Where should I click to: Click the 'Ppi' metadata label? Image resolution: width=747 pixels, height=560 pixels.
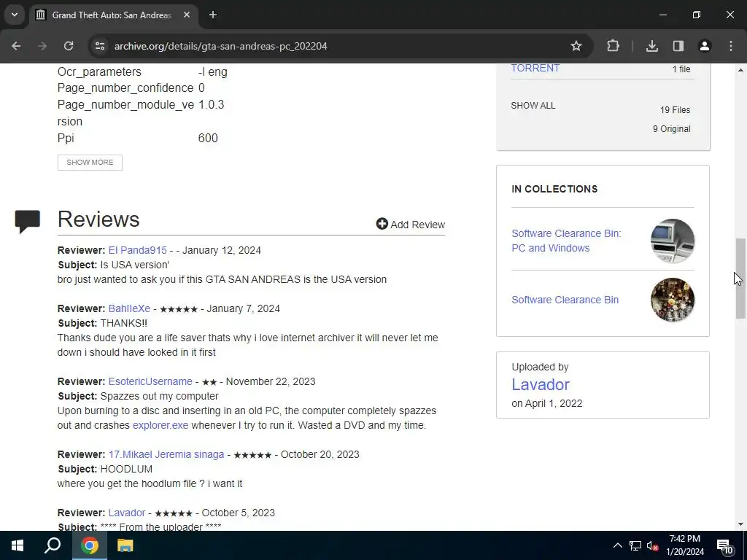[x=66, y=138]
